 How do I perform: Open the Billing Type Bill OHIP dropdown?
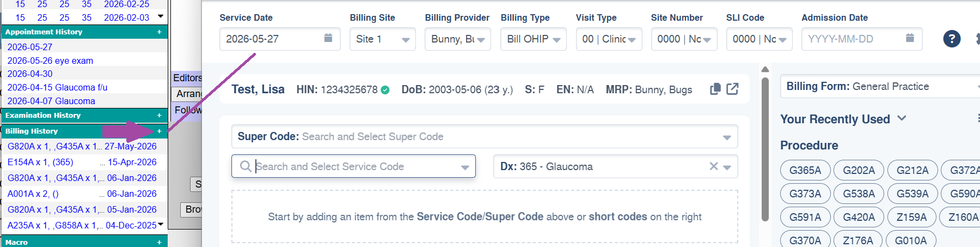click(x=533, y=39)
